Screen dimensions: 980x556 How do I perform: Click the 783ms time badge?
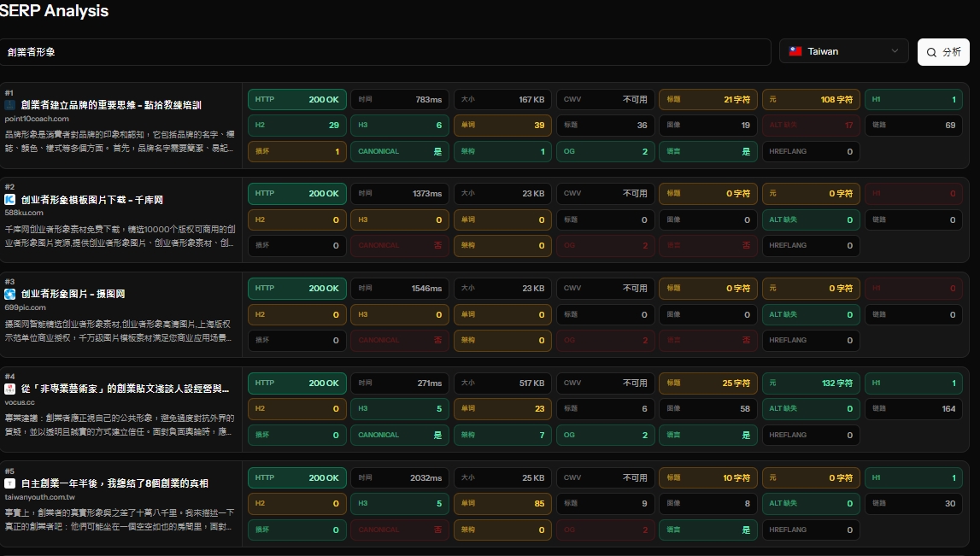tap(399, 99)
